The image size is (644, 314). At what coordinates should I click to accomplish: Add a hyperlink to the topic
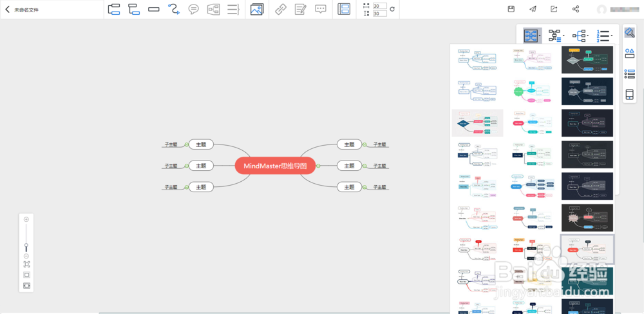click(281, 9)
